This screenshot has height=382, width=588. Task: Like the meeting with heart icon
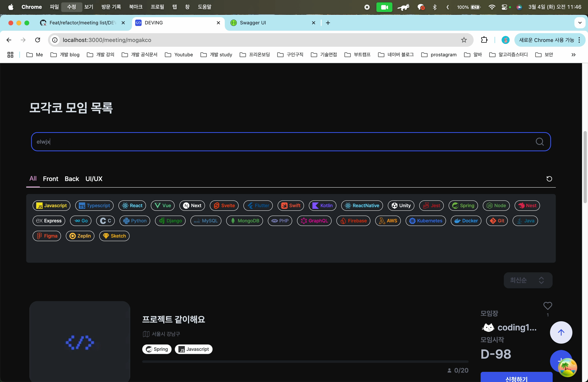click(x=547, y=306)
